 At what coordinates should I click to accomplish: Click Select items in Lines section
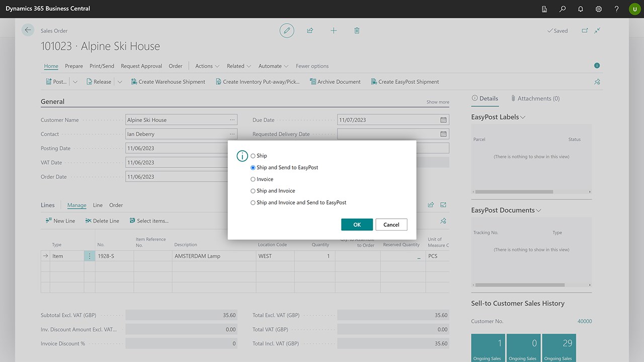[148, 221]
